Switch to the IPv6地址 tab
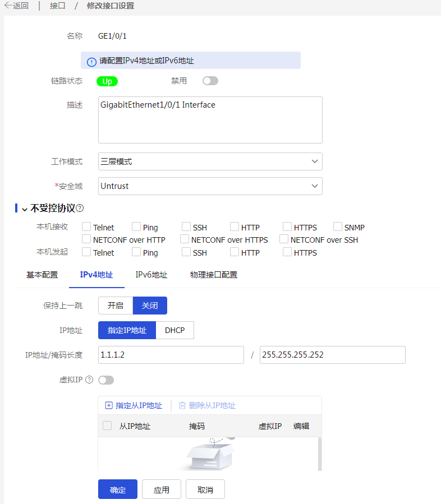The image size is (441, 504). [151, 275]
